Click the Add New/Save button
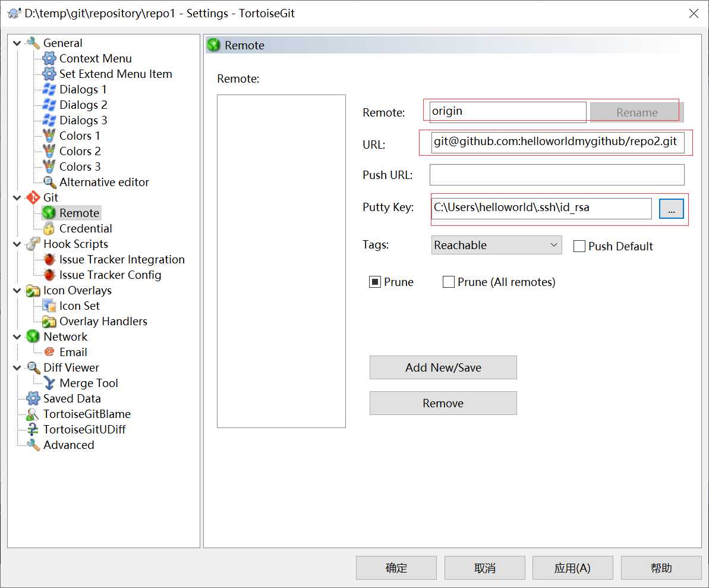The width and height of the screenshot is (709, 588). coord(443,368)
